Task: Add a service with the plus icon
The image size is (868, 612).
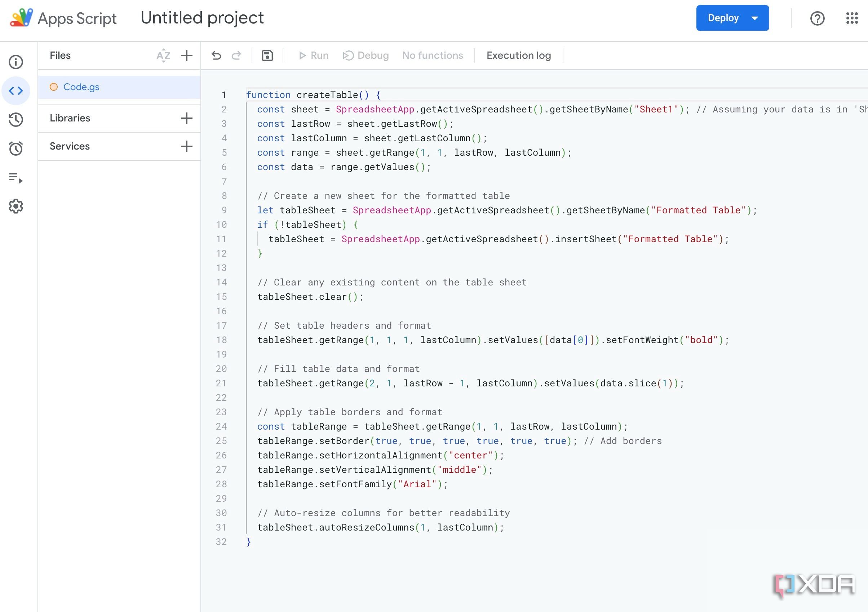Action: (x=186, y=146)
